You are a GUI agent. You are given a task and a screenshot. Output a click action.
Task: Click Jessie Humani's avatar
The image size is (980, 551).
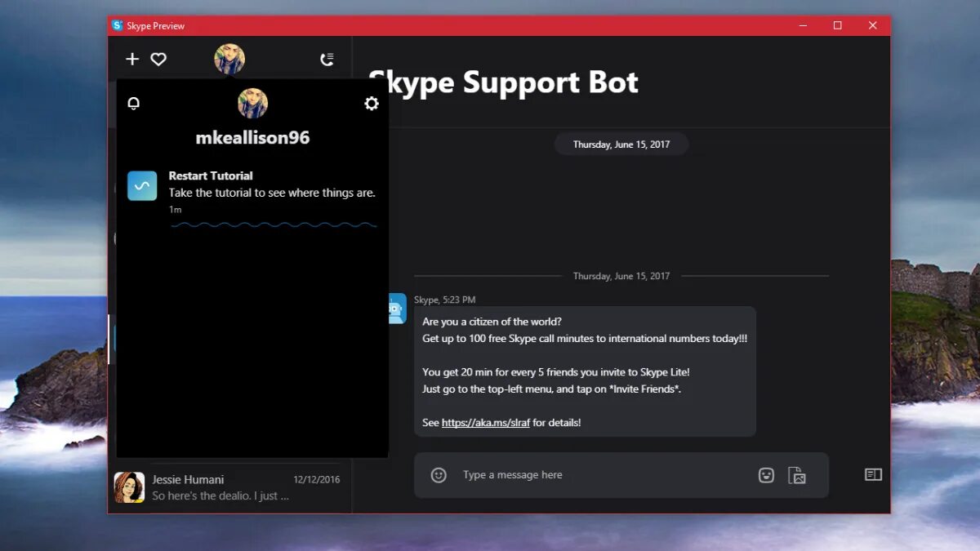coord(129,487)
